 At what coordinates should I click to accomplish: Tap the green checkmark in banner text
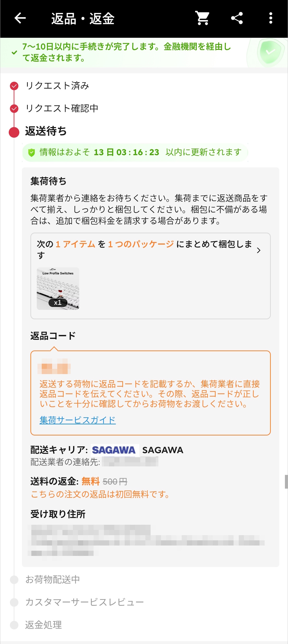[14, 52]
